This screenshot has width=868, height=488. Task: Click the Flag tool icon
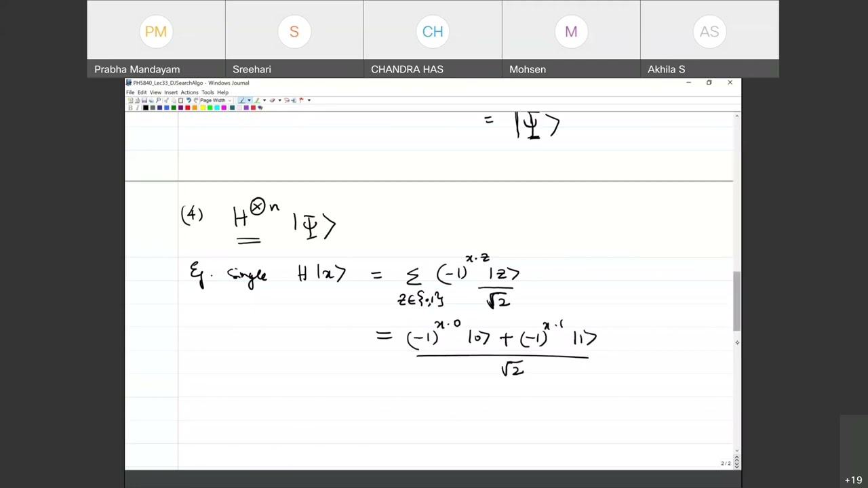[x=302, y=100]
